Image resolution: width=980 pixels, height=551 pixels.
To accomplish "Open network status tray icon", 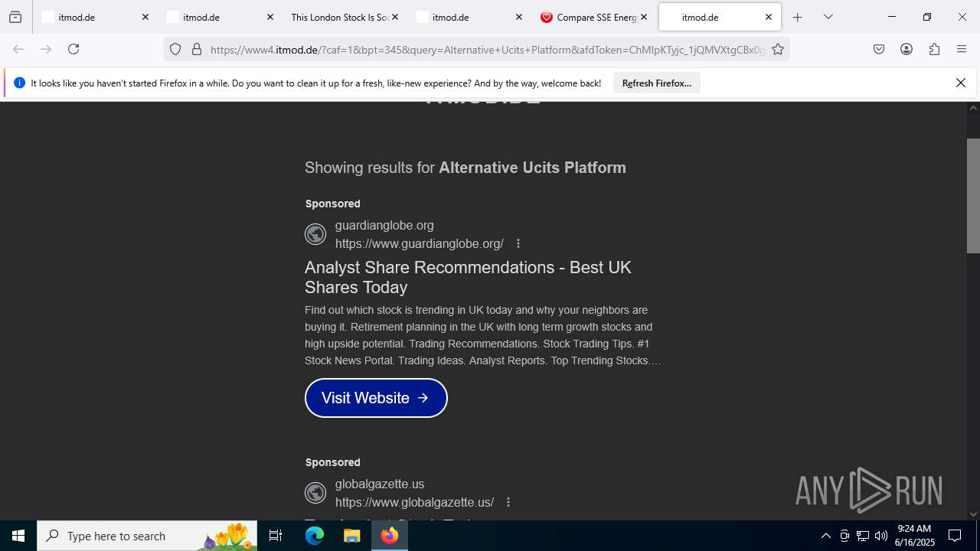I will pos(863,536).
